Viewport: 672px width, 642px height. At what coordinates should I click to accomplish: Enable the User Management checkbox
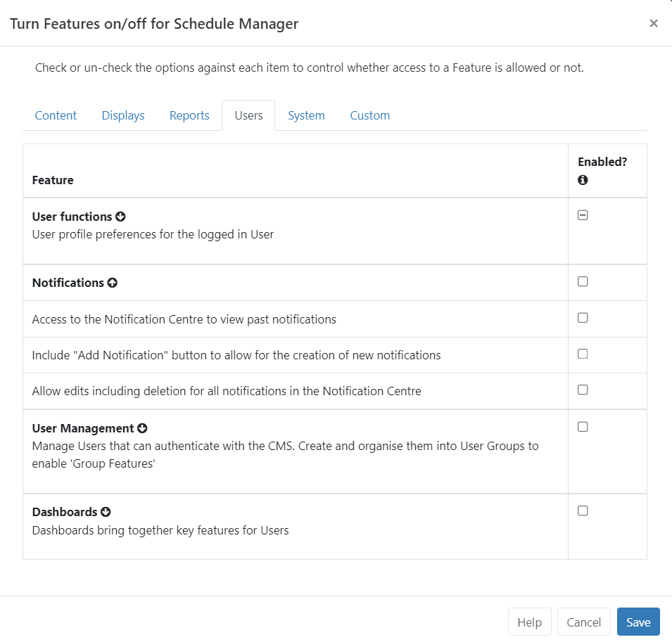click(x=583, y=427)
